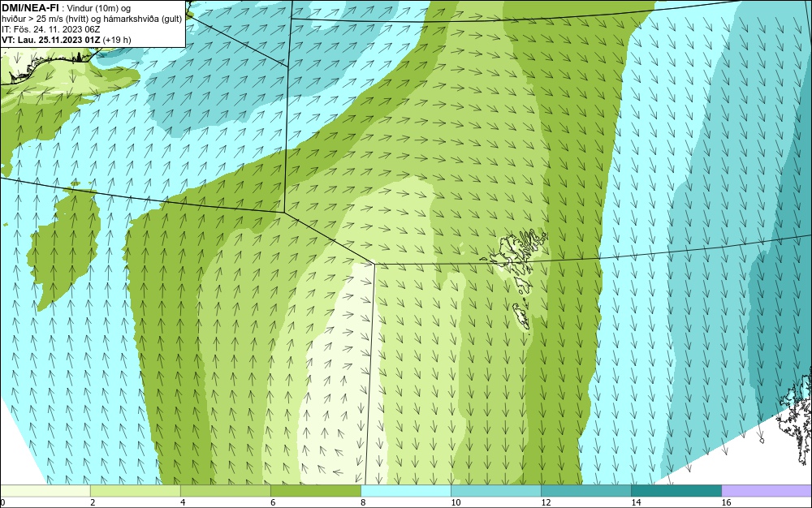Click the legend scale label '8'
The image size is (812, 508).
pos(363,502)
